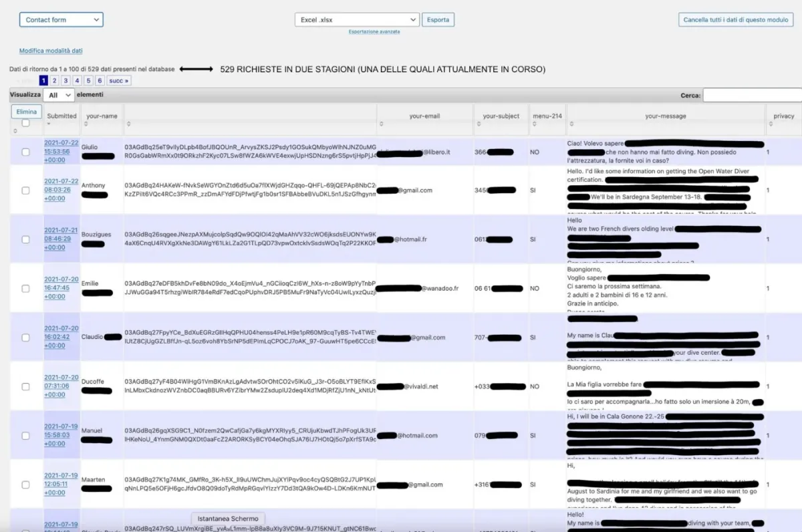This screenshot has width=802, height=532.
Task: Go to pagination page 2
Action: (55, 81)
